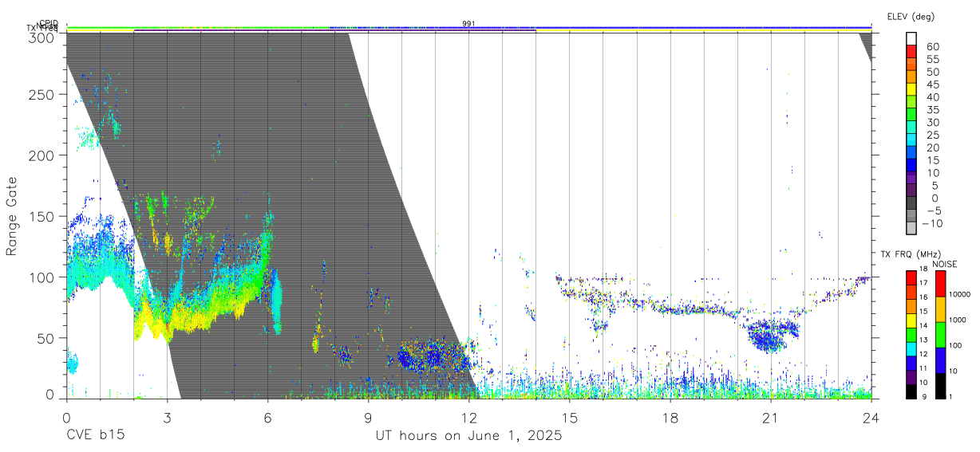Screen dimensions: 980x452
Task: Click the '10000' NOISE scale value
Action: (x=961, y=294)
